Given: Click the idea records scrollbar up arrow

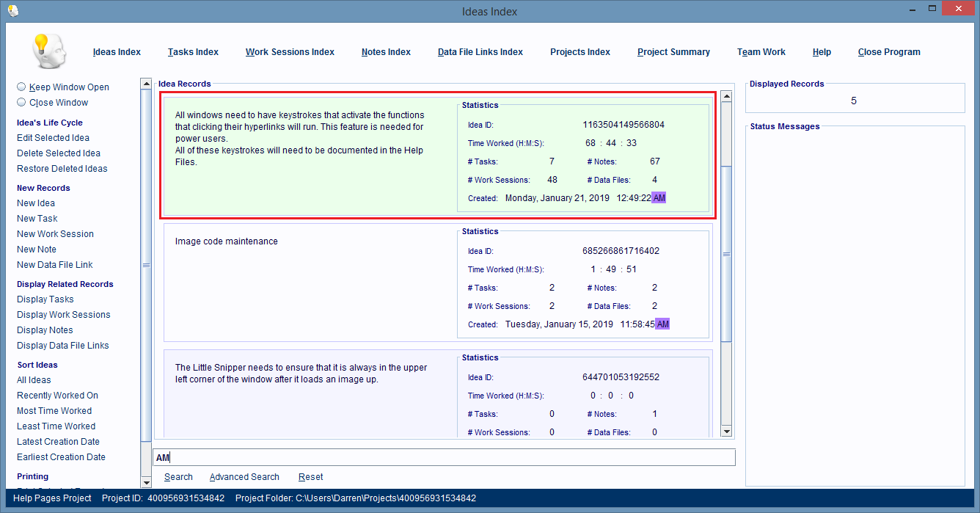Looking at the screenshot, I should (x=726, y=96).
